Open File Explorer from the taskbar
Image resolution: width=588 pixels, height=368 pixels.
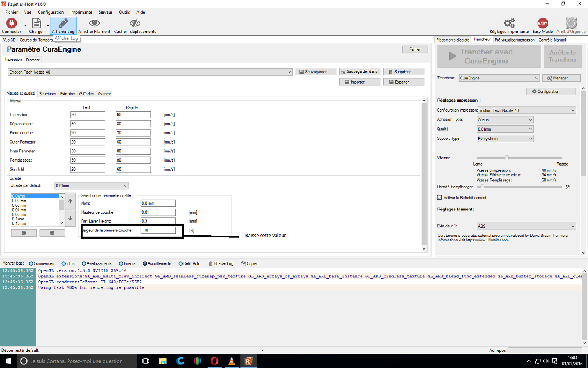click(x=163, y=361)
